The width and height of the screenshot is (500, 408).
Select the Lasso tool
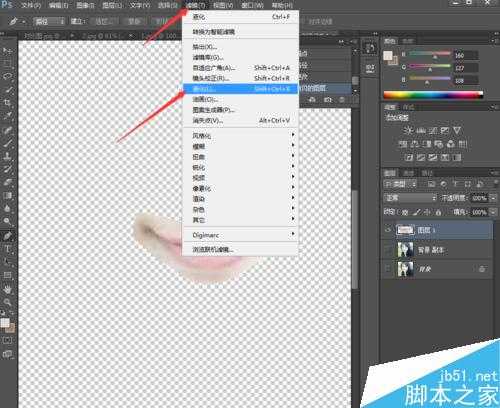7,76
